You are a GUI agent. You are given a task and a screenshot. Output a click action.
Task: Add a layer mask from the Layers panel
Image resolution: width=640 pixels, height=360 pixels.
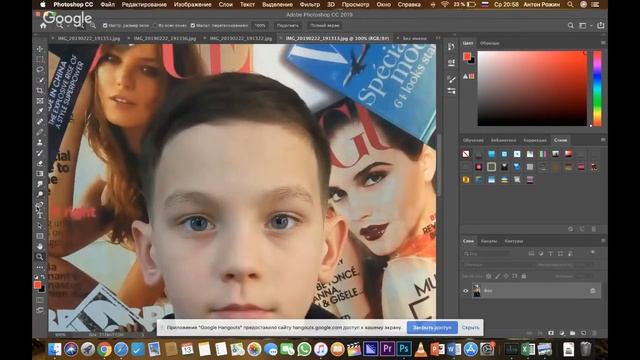coord(551,333)
